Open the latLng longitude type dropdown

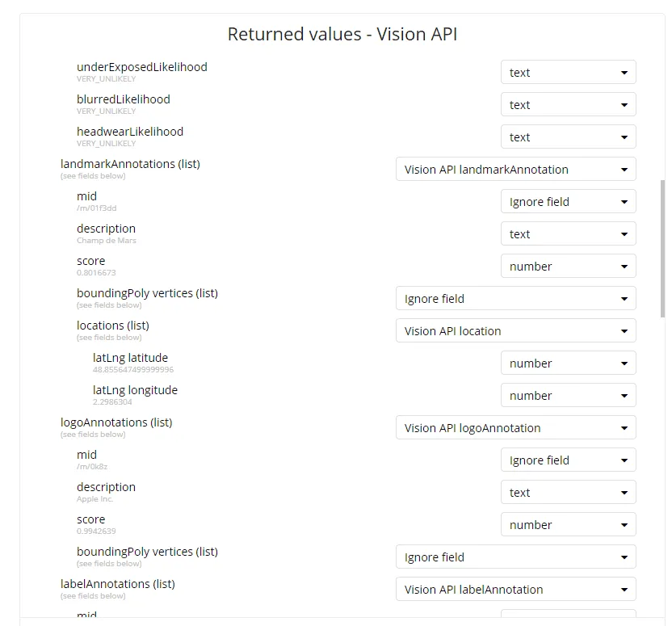coord(568,396)
